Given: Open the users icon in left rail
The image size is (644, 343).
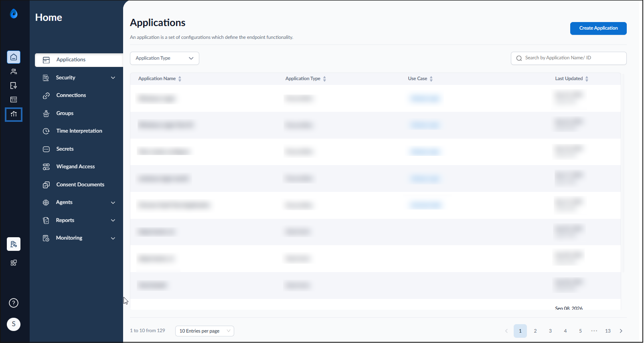Looking at the screenshot, I should [14, 72].
